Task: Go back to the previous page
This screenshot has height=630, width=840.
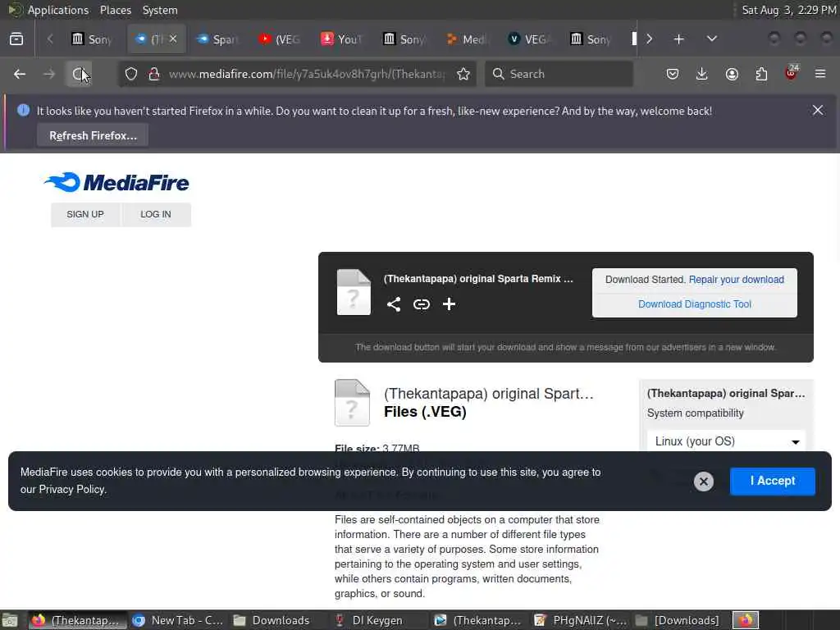Action: pyautogui.click(x=20, y=74)
